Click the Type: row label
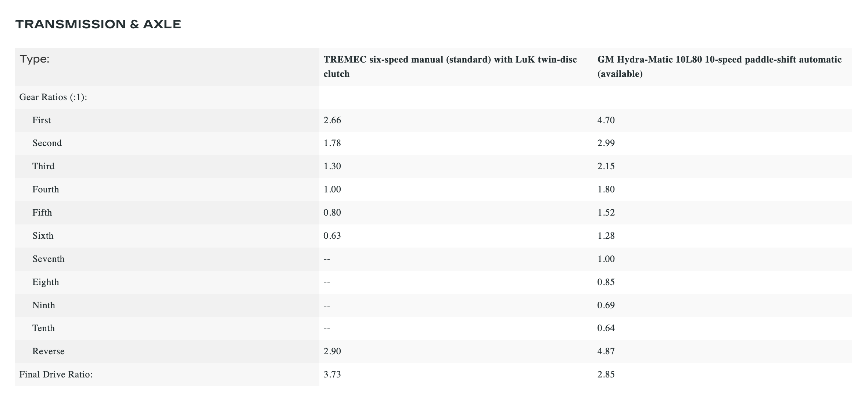 35,59
